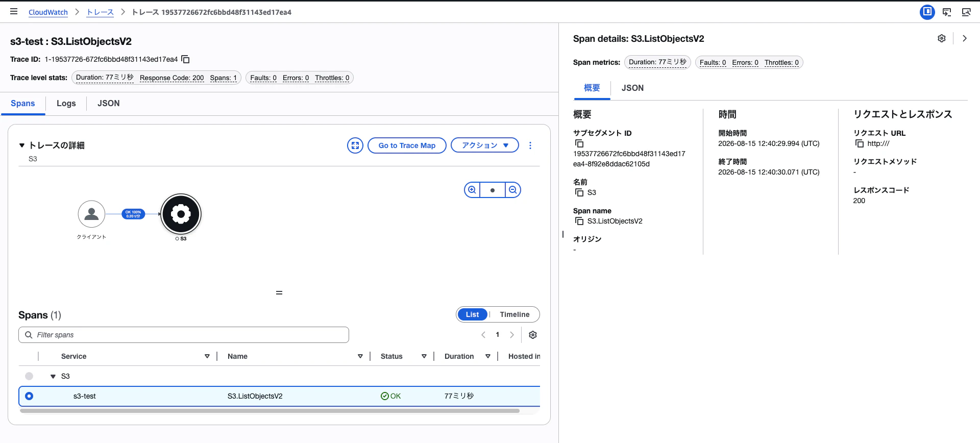Click the page number 1 in pagination
Viewport: 980px width, 443px height.
(x=498, y=335)
